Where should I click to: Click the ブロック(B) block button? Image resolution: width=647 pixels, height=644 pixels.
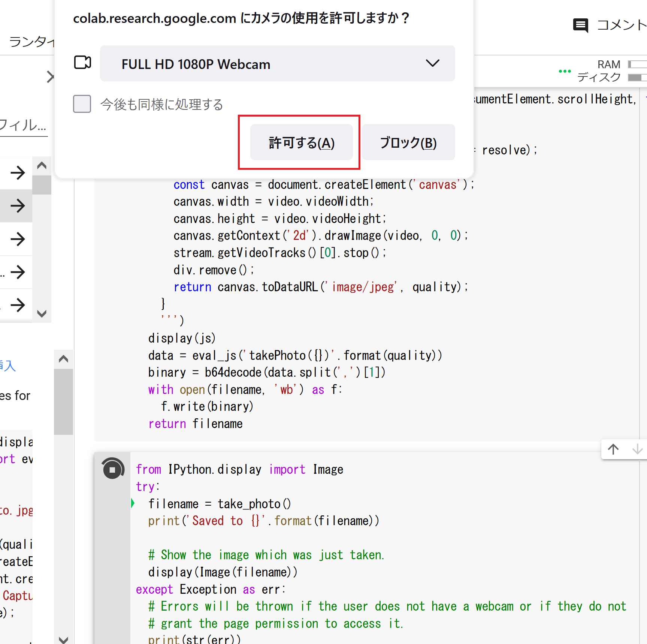tap(408, 142)
